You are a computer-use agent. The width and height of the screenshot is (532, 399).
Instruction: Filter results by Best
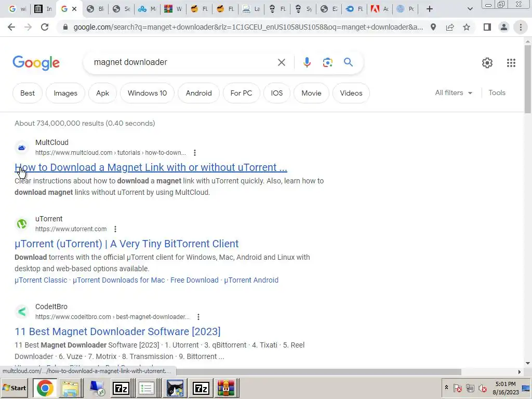click(28, 93)
